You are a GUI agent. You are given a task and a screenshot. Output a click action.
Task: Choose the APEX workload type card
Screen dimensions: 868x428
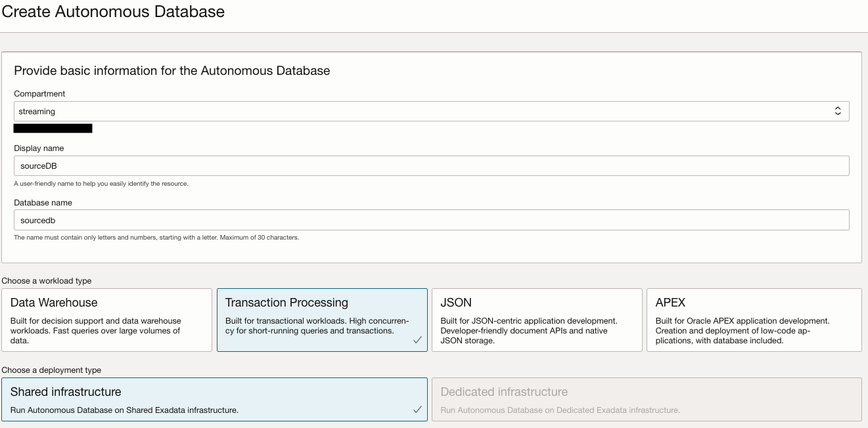tap(754, 320)
